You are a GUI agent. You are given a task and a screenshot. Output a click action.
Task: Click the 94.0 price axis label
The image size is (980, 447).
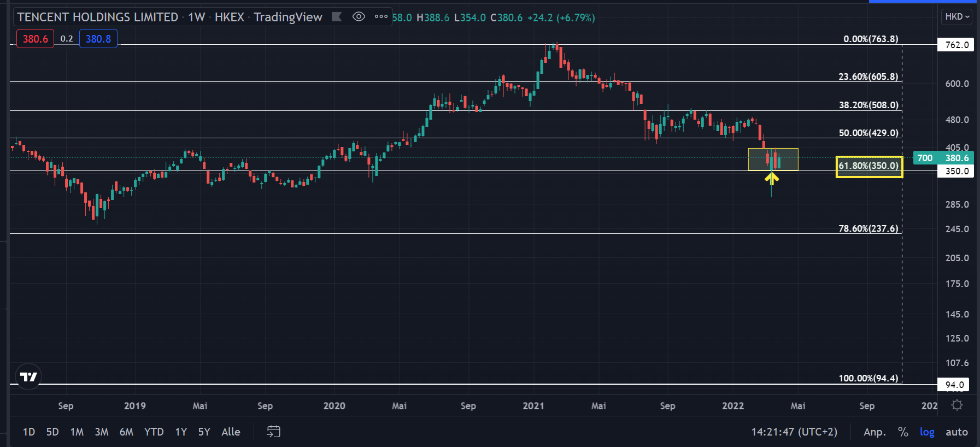tap(954, 385)
